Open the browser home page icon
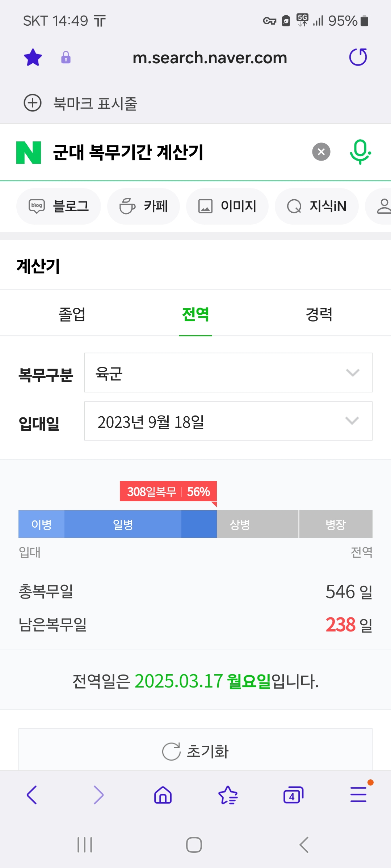391x868 pixels. click(x=163, y=795)
